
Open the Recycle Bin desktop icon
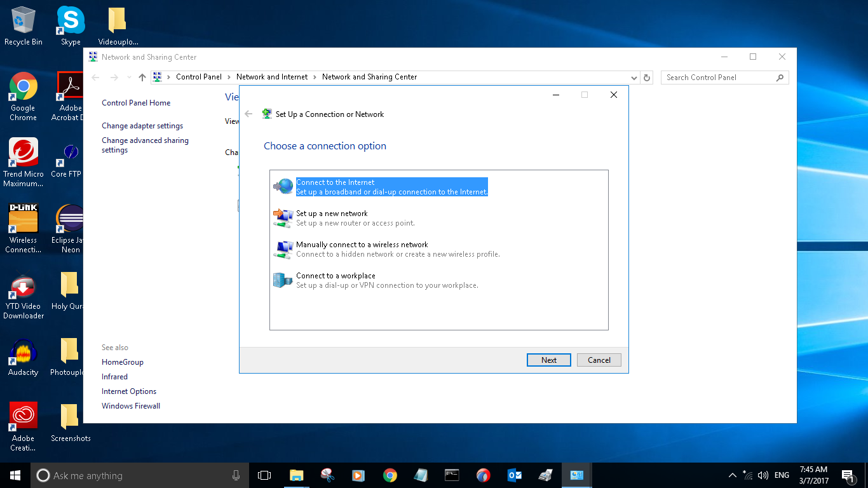click(x=24, y=26)
